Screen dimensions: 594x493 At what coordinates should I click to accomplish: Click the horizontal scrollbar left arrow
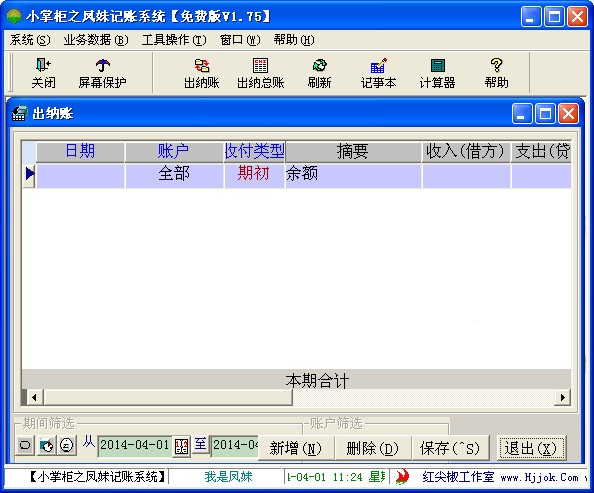tap(34, 397)
